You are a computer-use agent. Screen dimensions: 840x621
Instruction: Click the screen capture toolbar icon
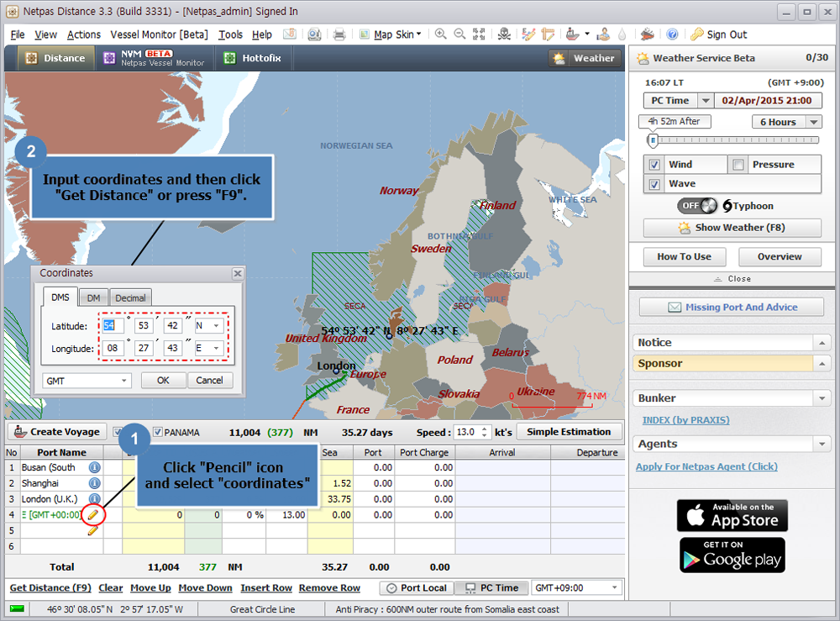coord(314,34)
